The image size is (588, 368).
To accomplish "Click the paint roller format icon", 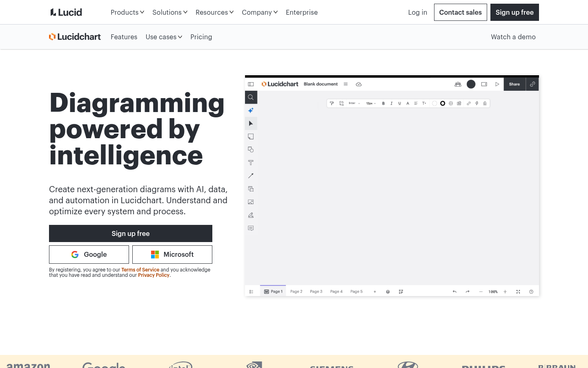I will click(332, 103).
